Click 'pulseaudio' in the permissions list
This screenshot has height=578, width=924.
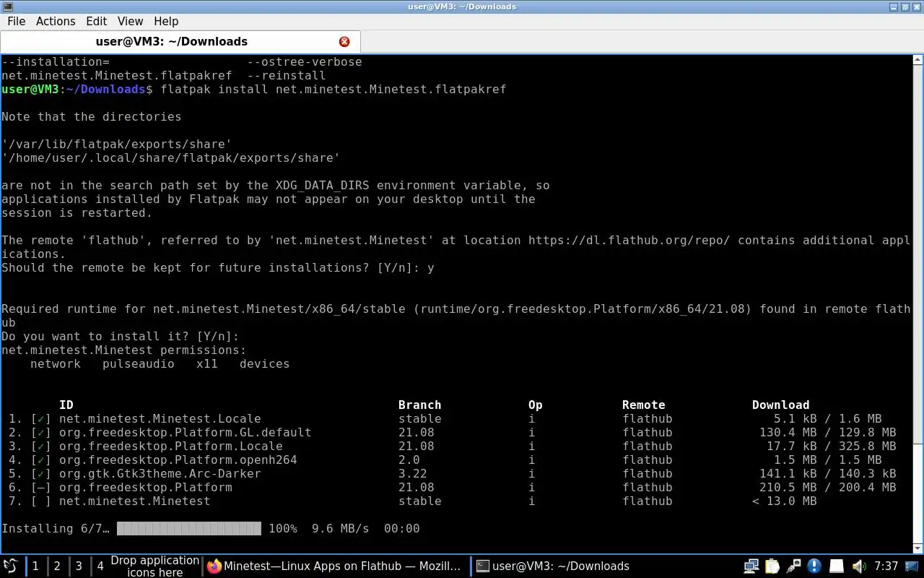click(139, 363)
